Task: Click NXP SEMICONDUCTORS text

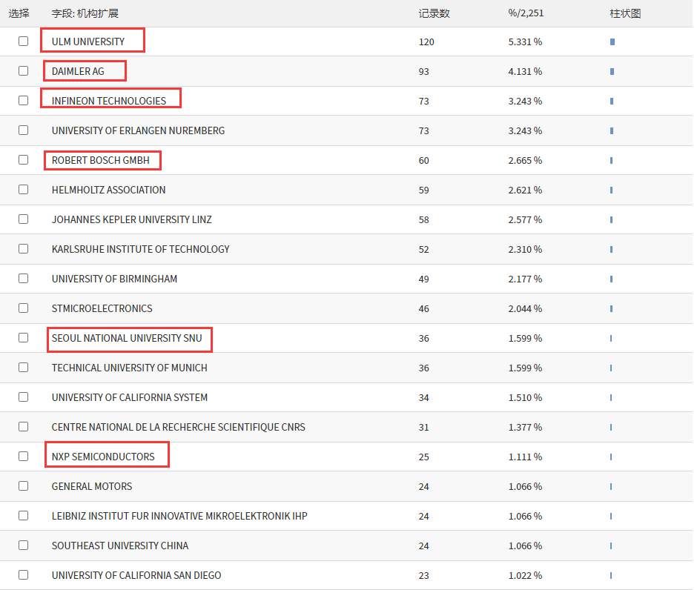Action: 103,457
